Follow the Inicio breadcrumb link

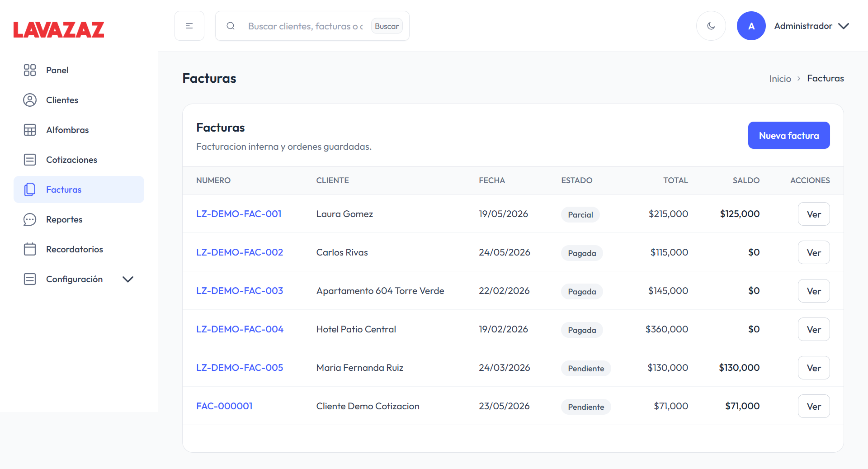(780, 79)
